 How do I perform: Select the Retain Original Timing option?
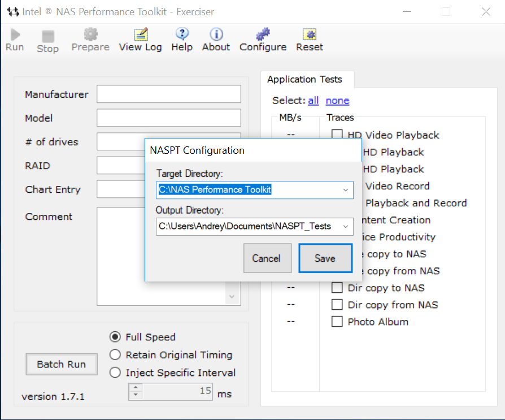115,355
